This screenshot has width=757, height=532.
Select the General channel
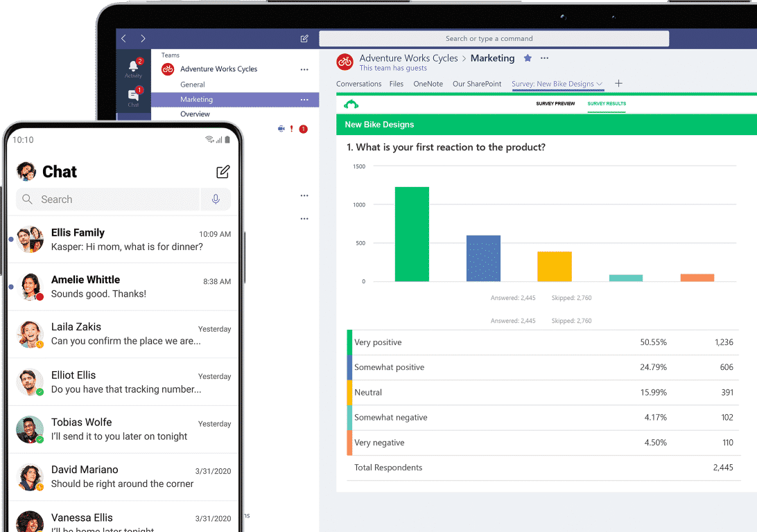point(193,85)
